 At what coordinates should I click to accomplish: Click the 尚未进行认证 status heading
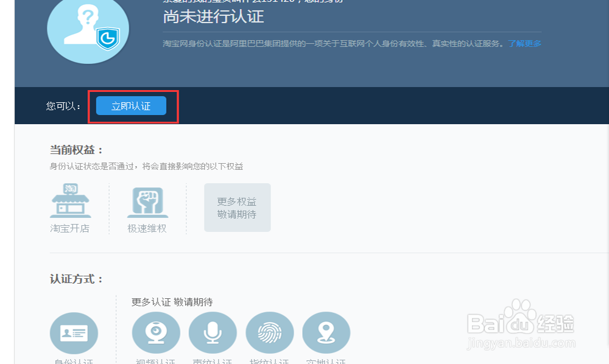click(x=214, y=16)
